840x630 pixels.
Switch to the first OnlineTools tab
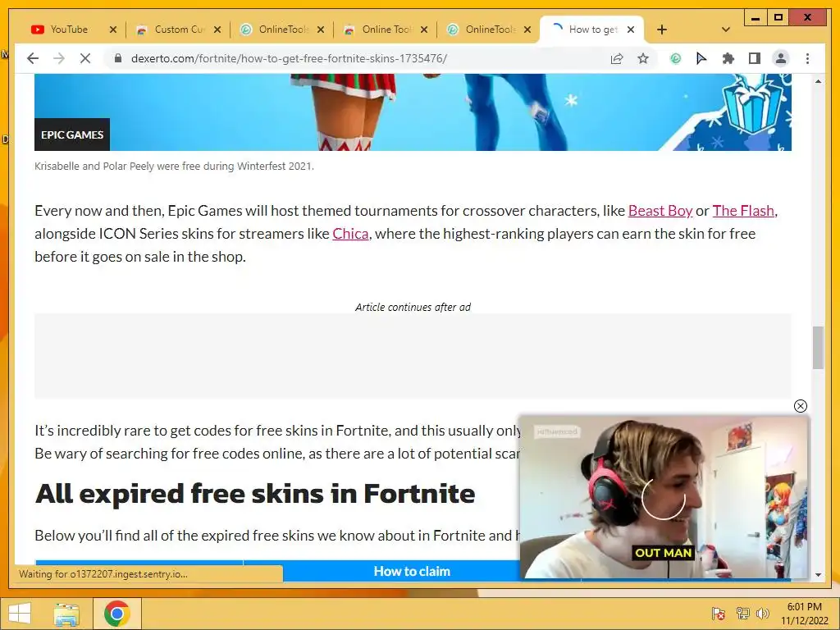point(282,30)
